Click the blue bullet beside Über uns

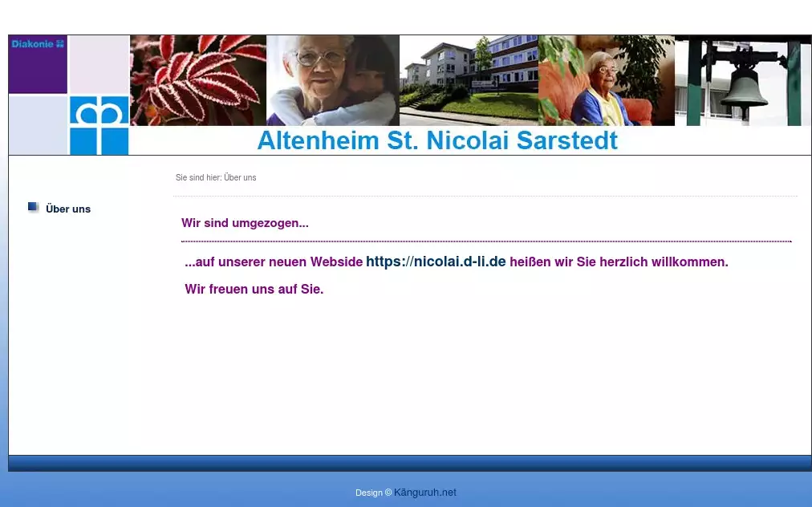[x=33, y=208]
